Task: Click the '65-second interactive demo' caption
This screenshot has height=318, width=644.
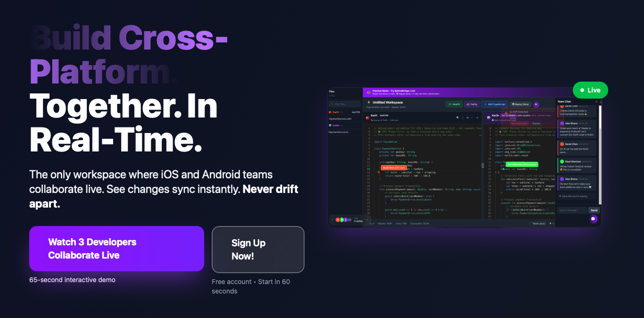Action: tap(72, 280)
